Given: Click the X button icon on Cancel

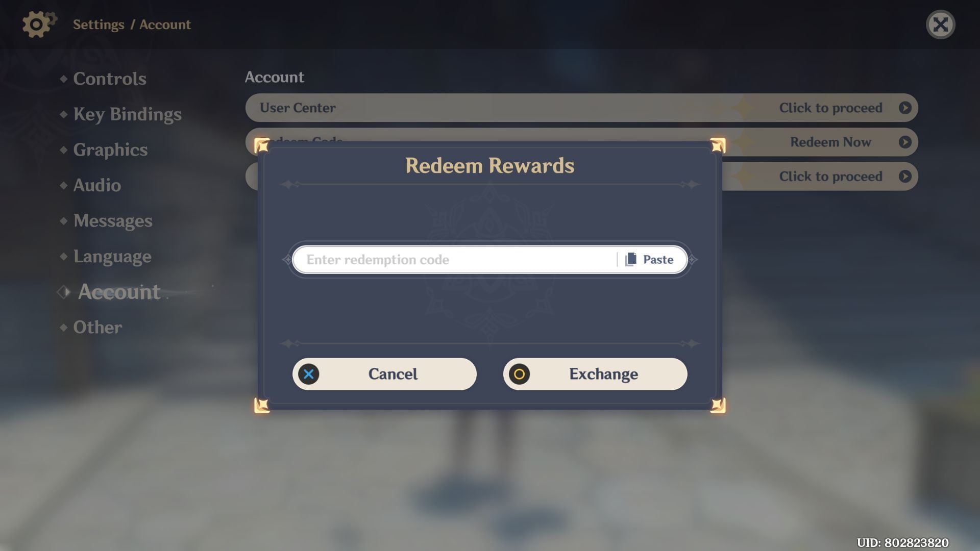Looking at the screenshot, I should [309, 373].
